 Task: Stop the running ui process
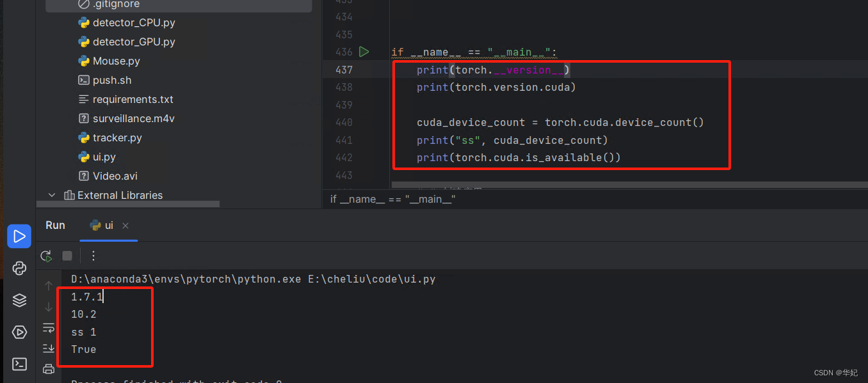[67, 256]
